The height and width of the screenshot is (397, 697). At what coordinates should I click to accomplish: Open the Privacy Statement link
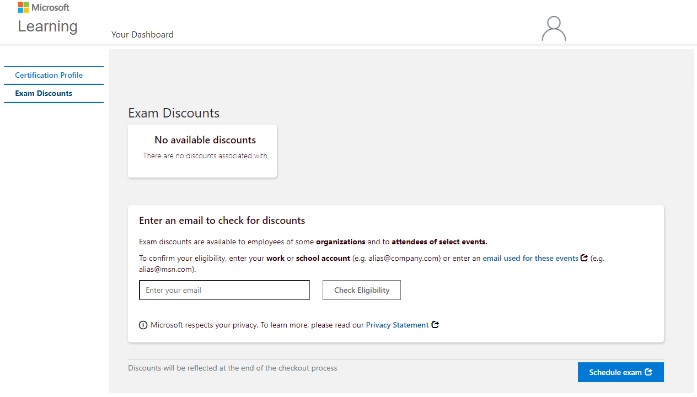tap(397, 325)
